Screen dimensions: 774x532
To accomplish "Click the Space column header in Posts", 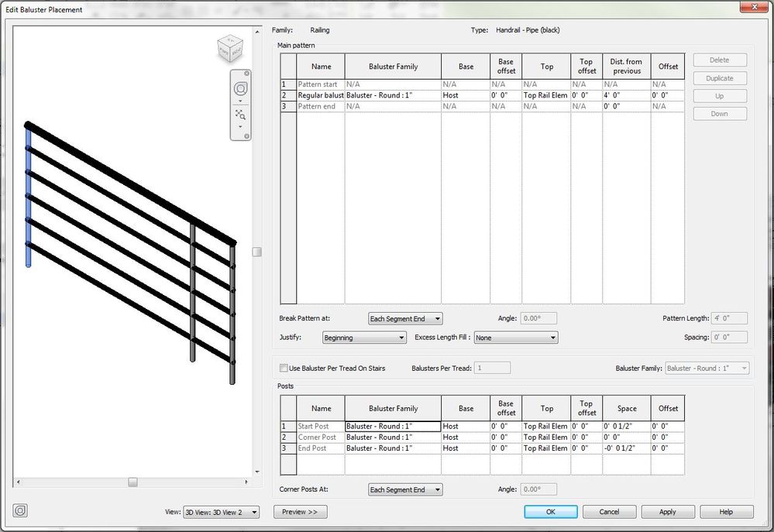I will coord(627,408).
